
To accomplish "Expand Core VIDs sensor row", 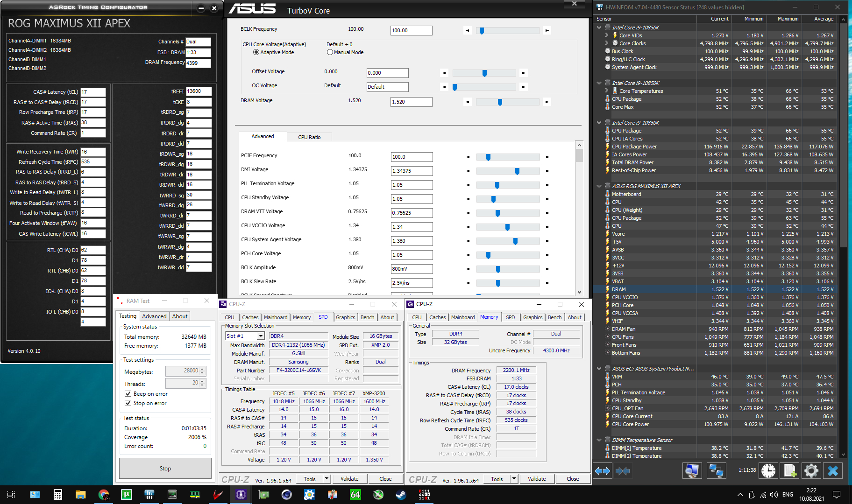I will pyautogui.click(x=607, y=35).
